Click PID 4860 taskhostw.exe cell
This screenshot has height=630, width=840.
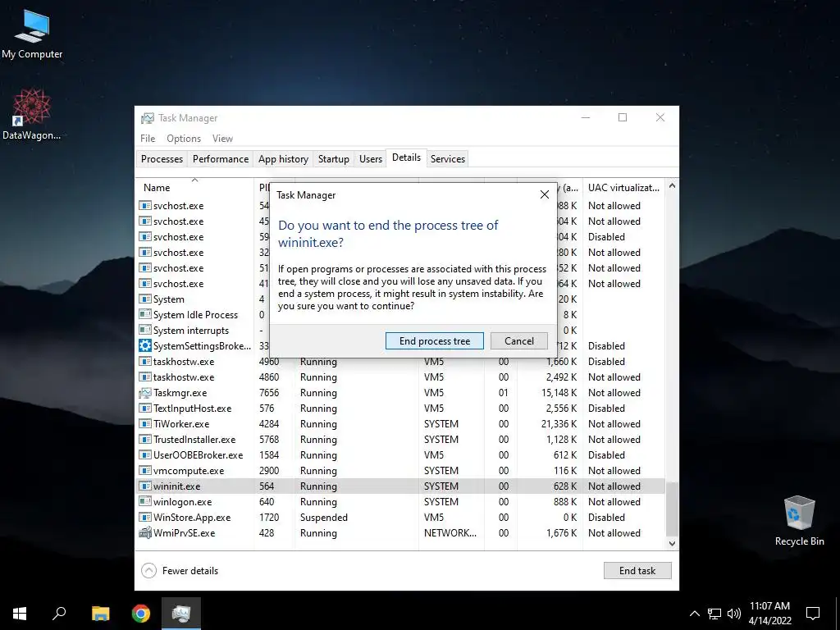[x=269, y=377]
